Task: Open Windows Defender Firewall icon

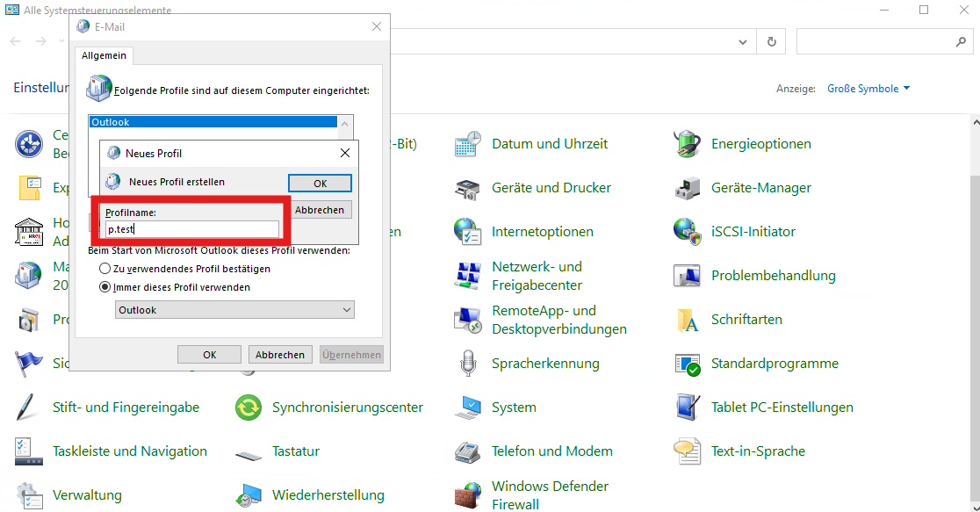Action: coord(467,495)
